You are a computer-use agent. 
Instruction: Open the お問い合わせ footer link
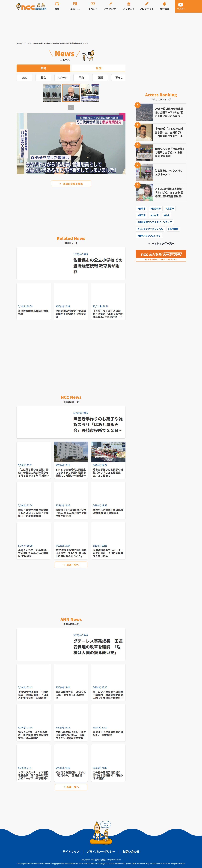(131, 851)
